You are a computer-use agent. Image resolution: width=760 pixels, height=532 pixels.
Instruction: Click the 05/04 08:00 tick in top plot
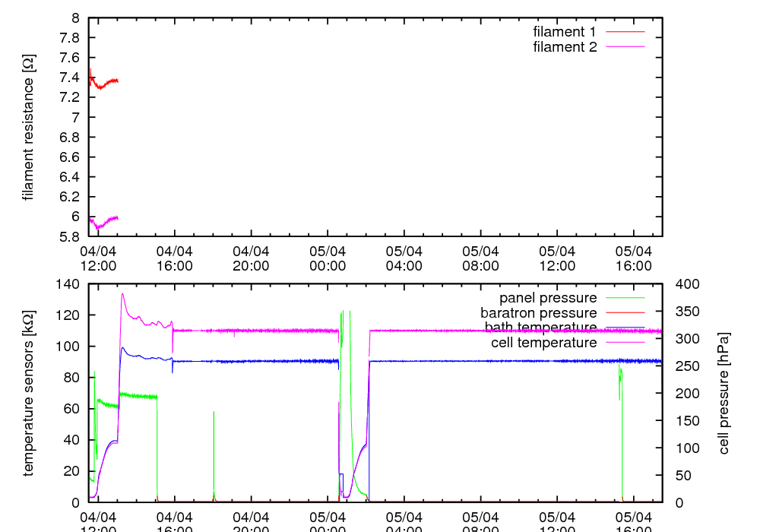[480, 258]
